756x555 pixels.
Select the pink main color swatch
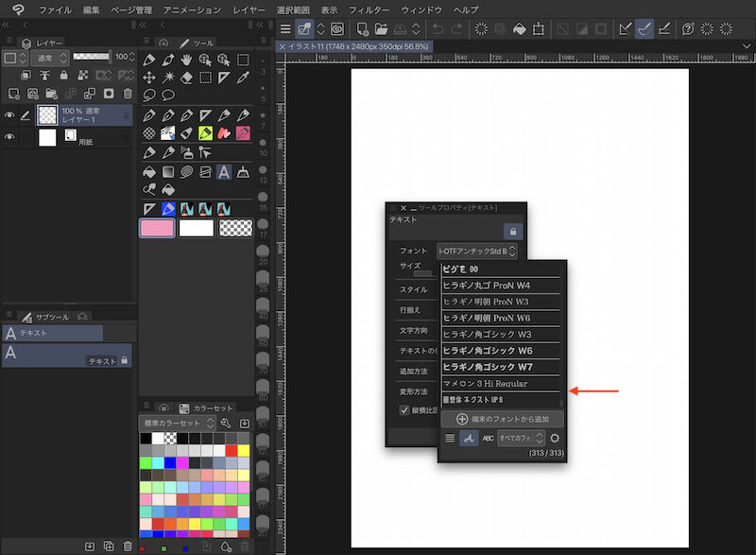157,228
